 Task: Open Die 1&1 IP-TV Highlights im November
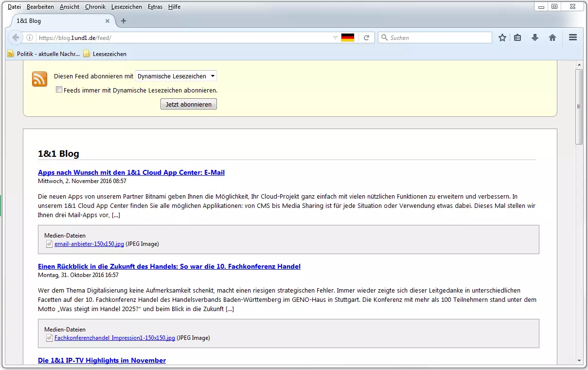click(x=102, y=360)
